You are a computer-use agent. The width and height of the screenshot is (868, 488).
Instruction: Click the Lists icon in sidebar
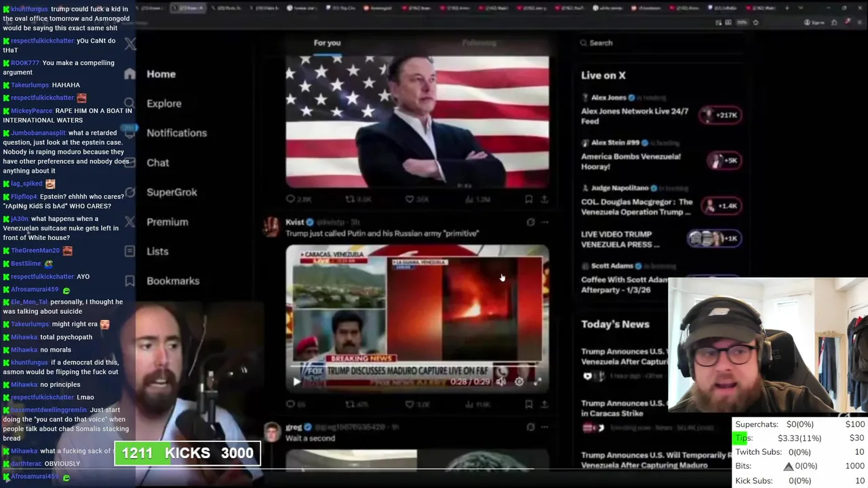(130, 251)
